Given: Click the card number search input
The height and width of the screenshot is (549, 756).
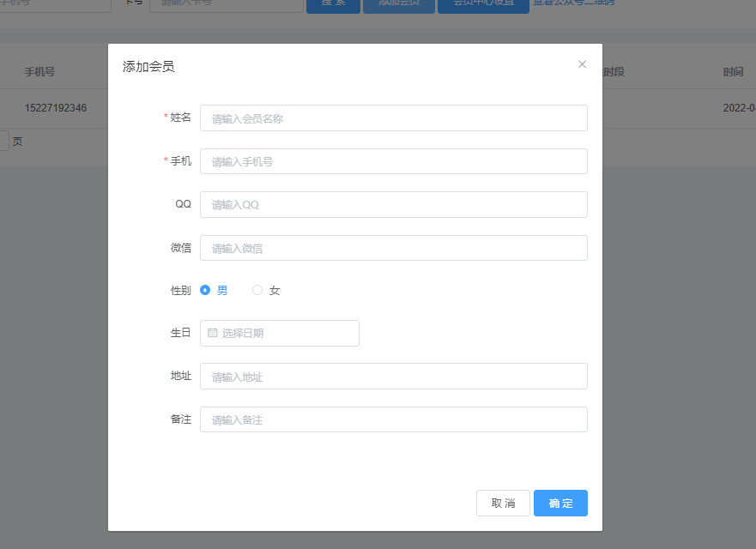Looking at the screenshot, I should click(x=226, y=3).
